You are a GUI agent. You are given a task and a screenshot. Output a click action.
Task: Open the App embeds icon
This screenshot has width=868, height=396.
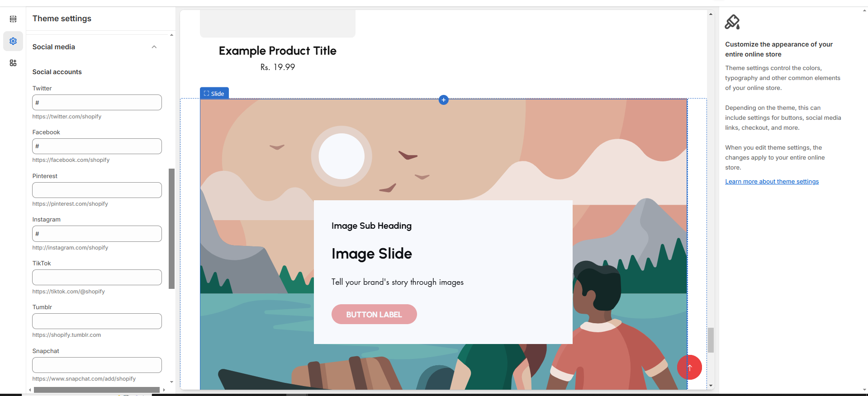[13, 63]
